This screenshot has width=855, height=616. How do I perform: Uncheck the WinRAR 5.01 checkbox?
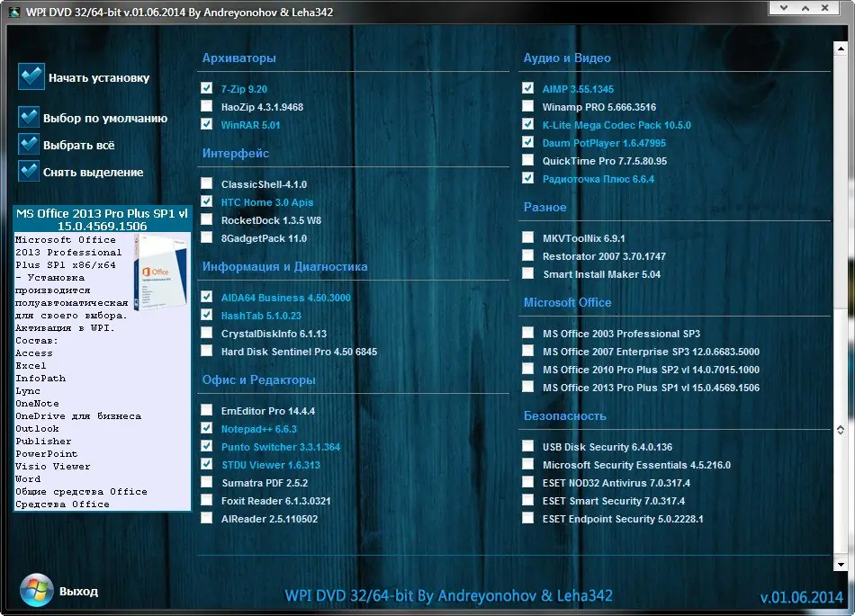click(207, 123)
